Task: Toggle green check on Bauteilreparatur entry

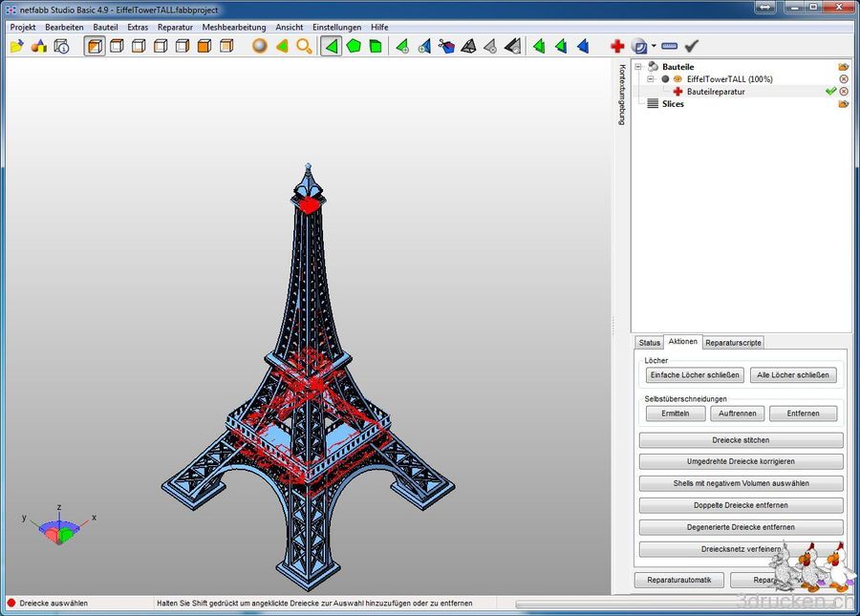Action: (830, 92)
